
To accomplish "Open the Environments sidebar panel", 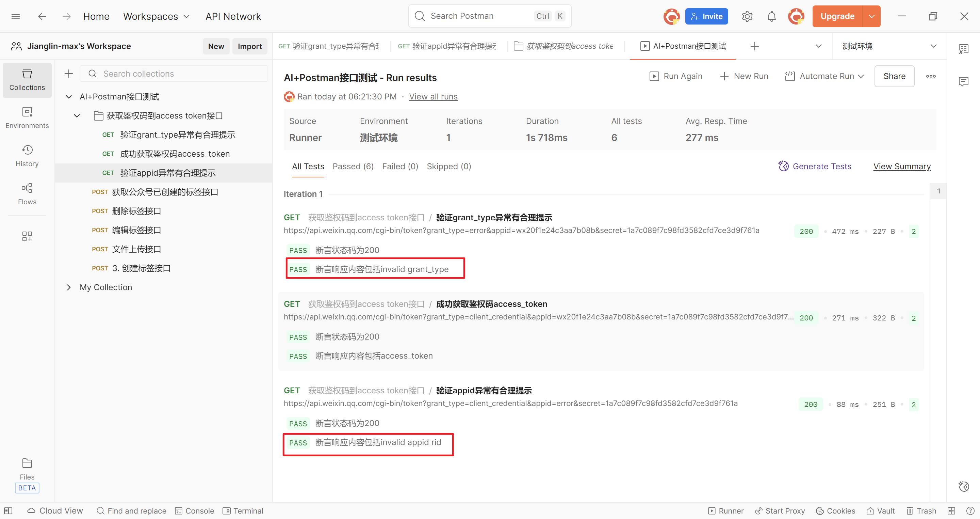I will (27, 118).
